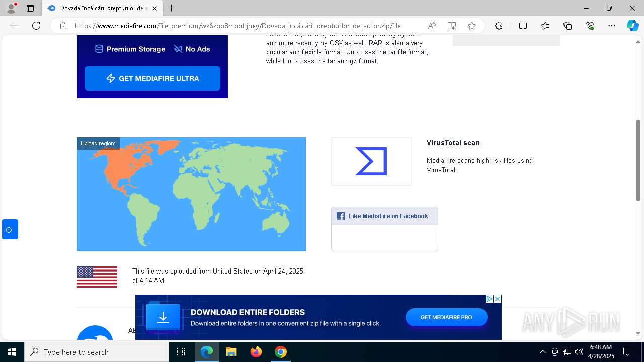
Task: Click the upload date text line
Action: coord(218,276)
